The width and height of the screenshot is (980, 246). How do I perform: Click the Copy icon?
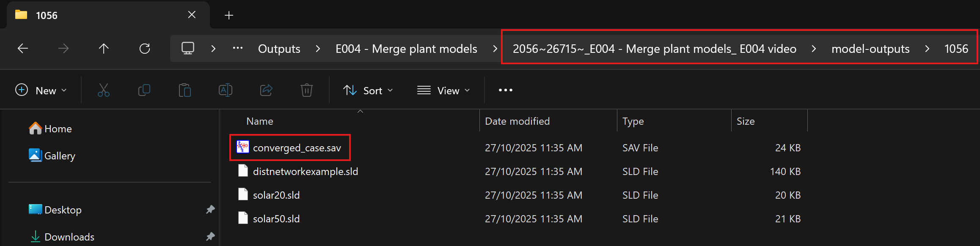[144, 90]
